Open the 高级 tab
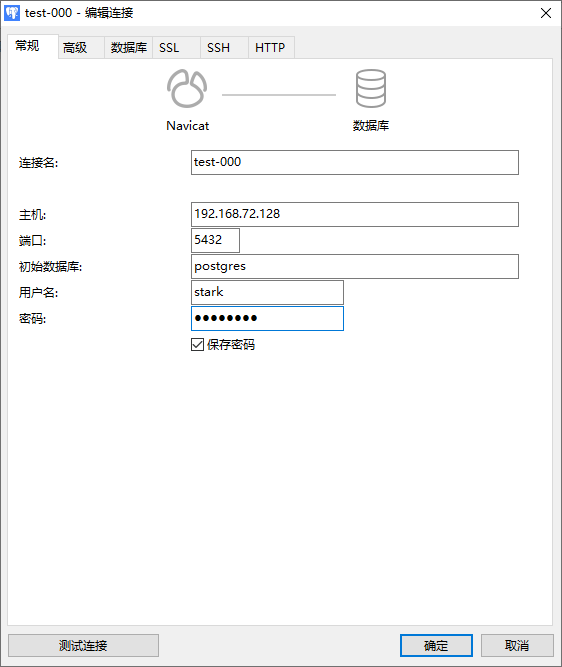 [81, 48]
